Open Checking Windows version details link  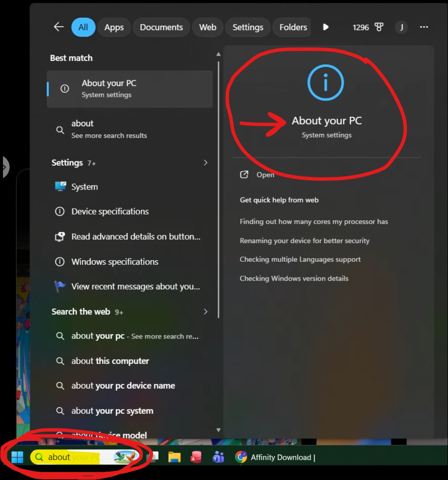294,278
